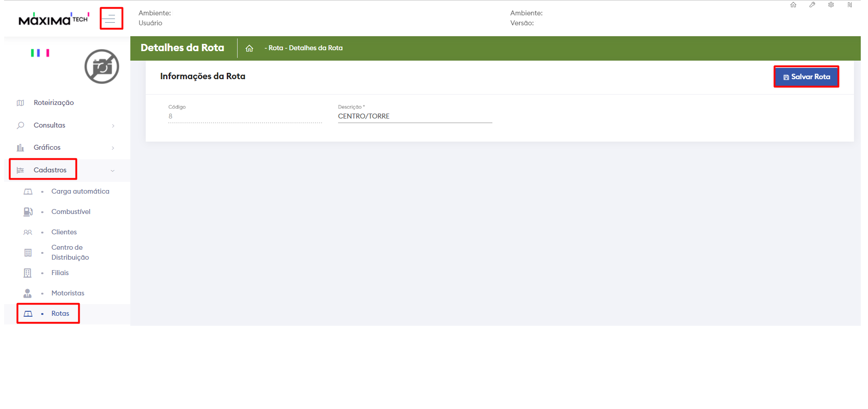This screenshot has width=868, height=409.
Task: Open the wrench tools icon
Action: point(812,5)
